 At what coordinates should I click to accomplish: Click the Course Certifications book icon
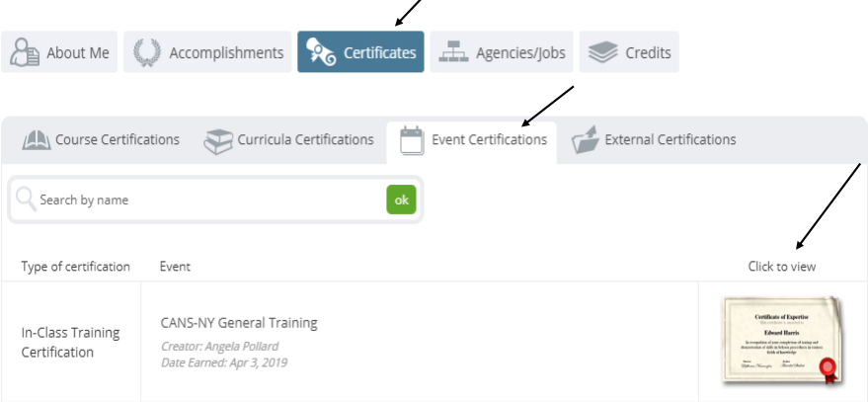click(36, 140)
